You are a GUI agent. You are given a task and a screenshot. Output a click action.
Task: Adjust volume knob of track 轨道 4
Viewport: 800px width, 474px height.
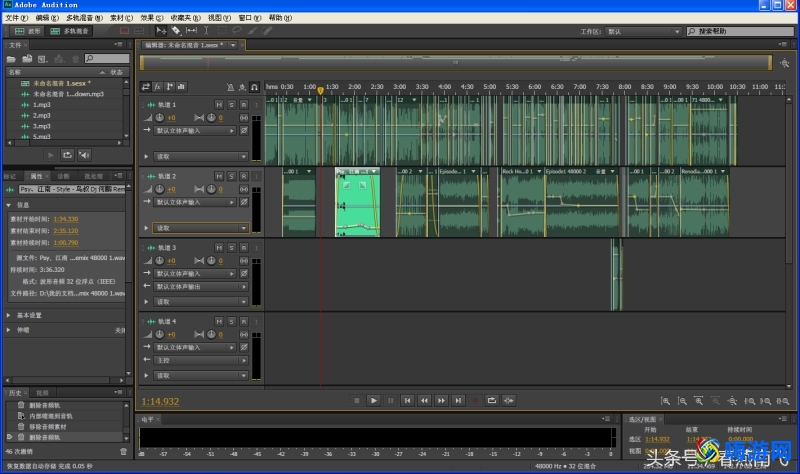pos(160,334)
